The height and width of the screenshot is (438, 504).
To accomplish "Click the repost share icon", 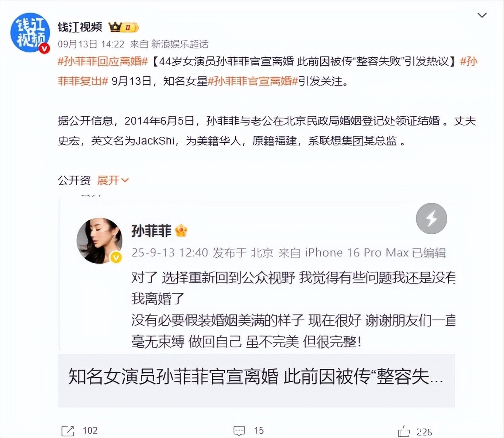I will [68, 430].
